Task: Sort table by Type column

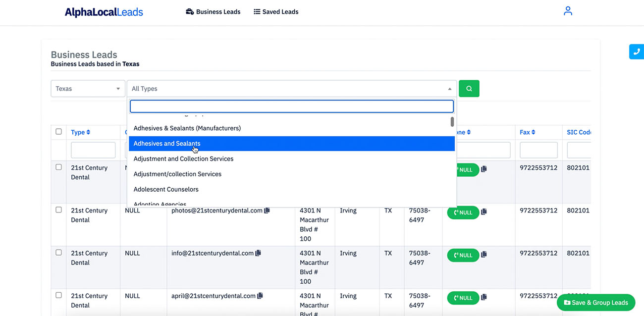Action: pyautogui.click(x=80, y=132)
